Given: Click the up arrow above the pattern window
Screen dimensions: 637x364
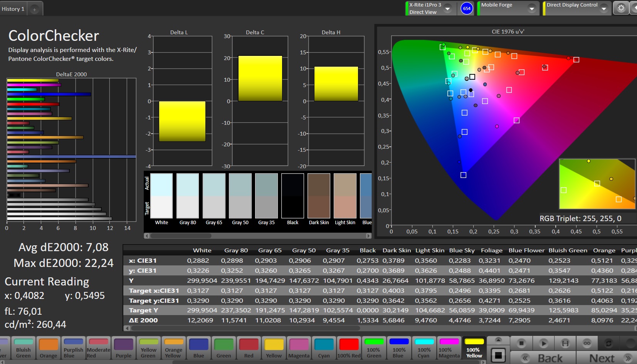Looking at the screenshot, I should (498, 340).
